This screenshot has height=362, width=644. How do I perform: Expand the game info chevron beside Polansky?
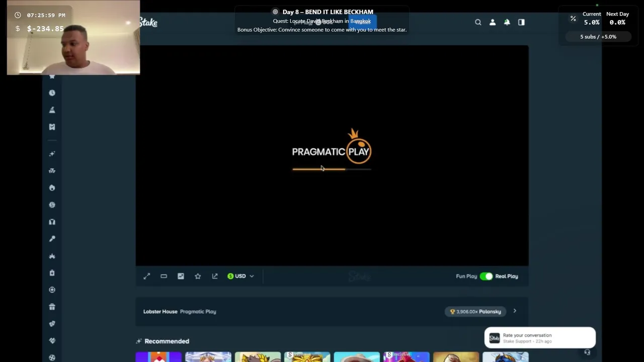pyautogui.click(x=514, y=311)
